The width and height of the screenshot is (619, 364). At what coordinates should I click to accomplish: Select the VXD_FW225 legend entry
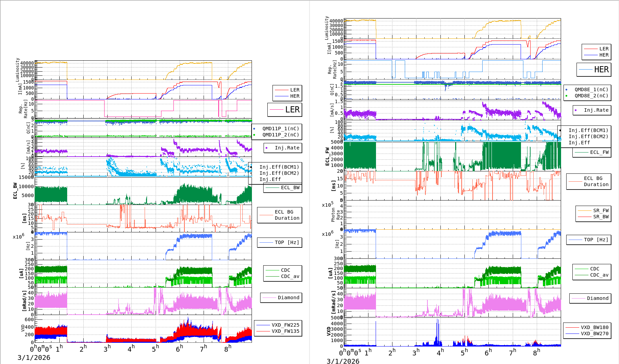pyautogui.click(x=285, y=325)
